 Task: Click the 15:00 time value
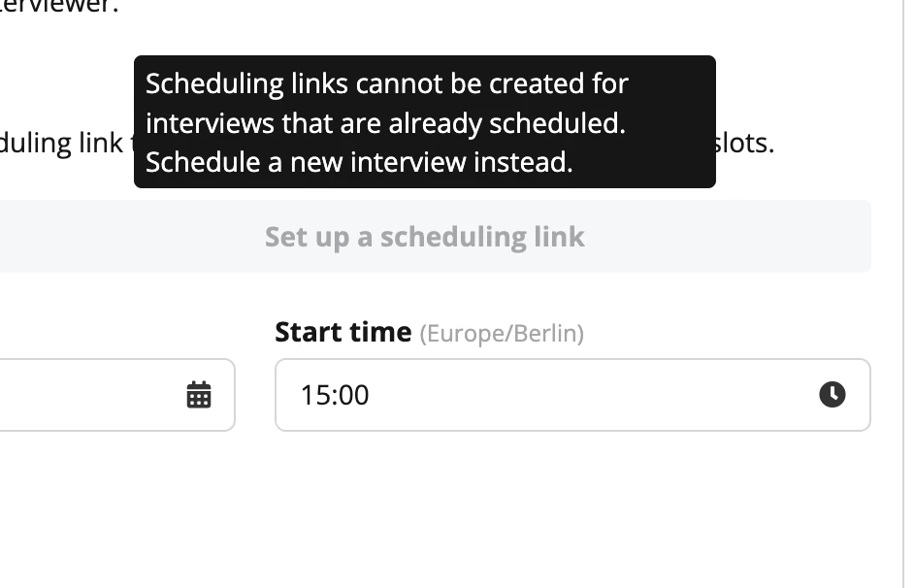335,395
